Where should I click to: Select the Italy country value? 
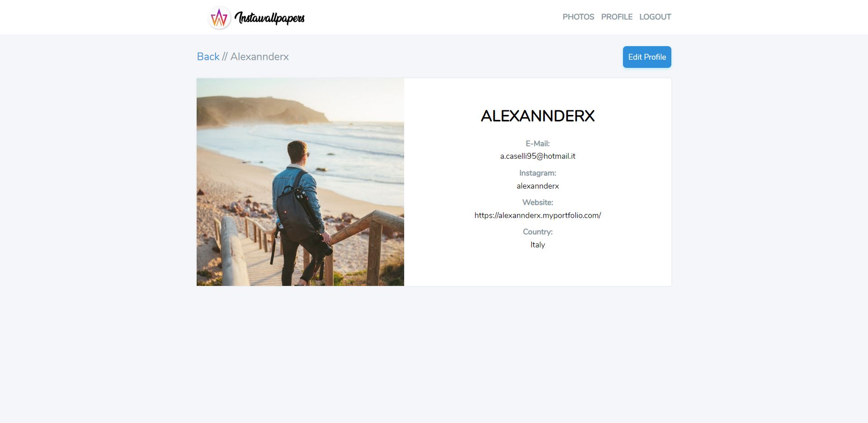click(x=538, y=245)
